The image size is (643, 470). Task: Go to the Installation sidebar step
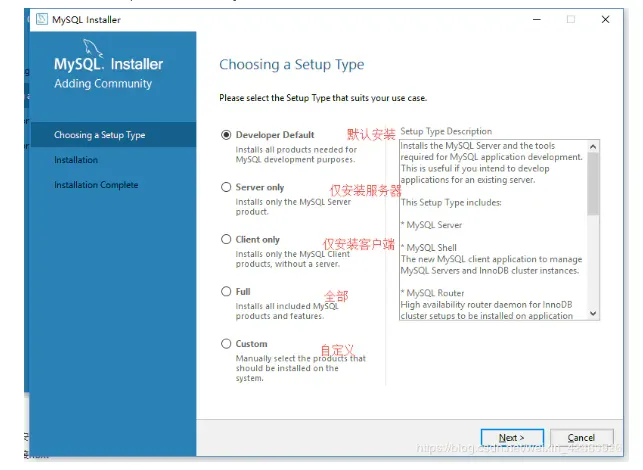(76, 160)
